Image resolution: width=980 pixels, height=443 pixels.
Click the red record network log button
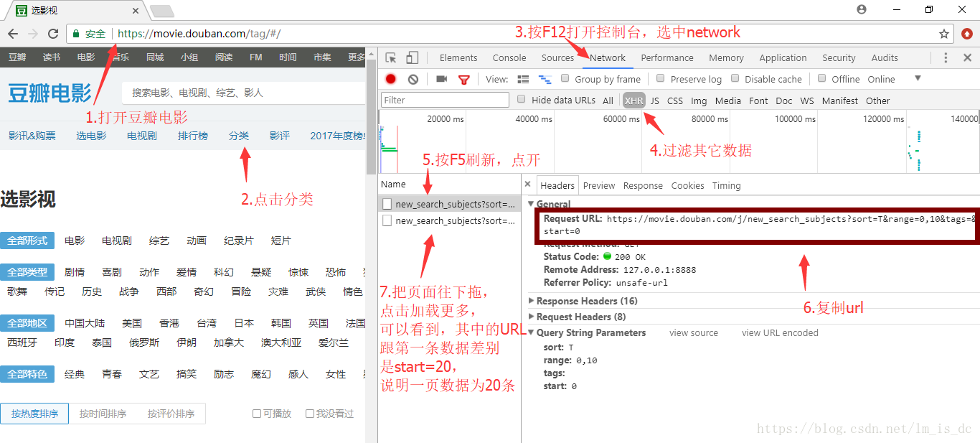coord(391,79)
